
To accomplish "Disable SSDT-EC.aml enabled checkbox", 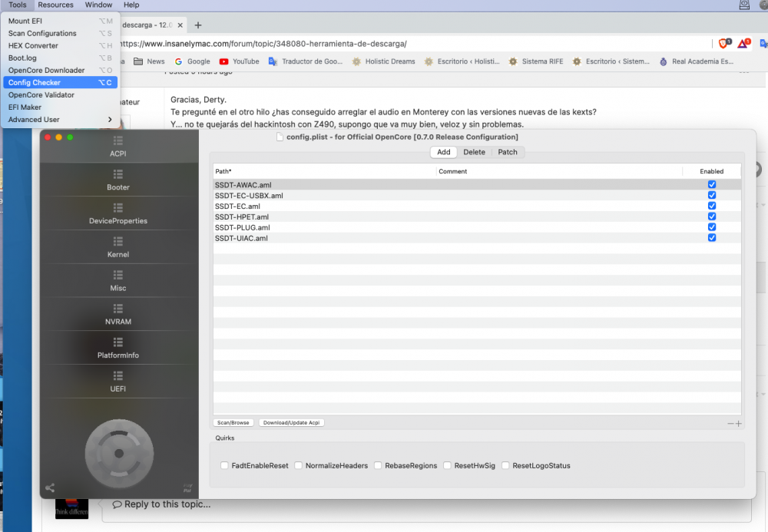I will (712, 206).
